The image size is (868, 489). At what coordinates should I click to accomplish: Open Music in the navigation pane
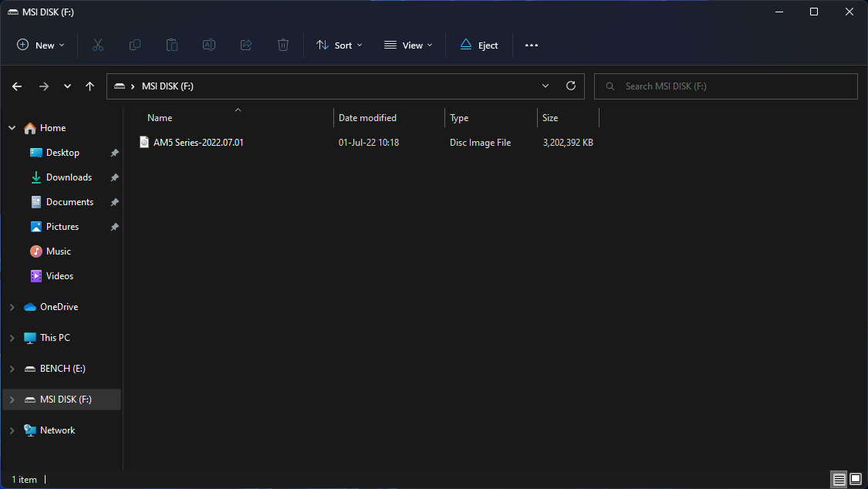pos(59,251)
